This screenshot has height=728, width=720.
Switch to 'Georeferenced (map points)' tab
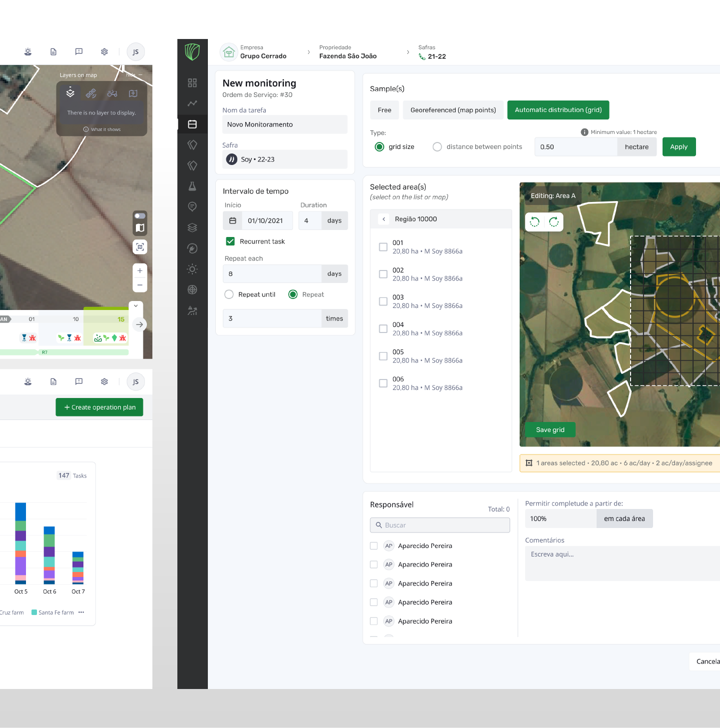pos(453,110)
